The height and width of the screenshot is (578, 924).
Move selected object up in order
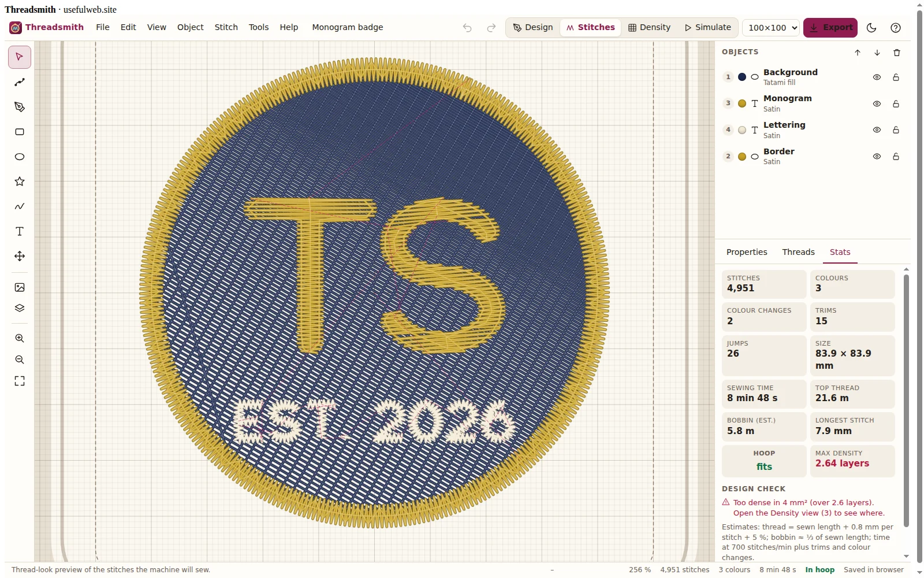coord(858,53)
